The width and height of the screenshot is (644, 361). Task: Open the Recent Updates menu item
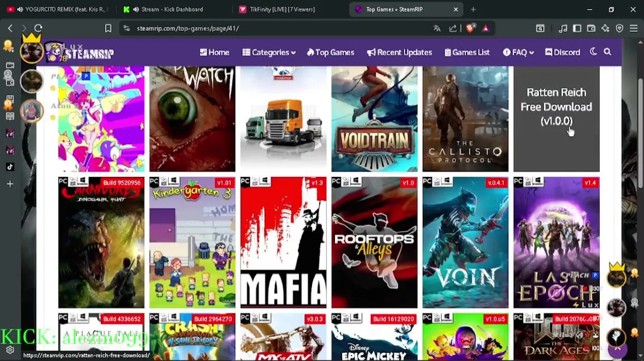399,52
